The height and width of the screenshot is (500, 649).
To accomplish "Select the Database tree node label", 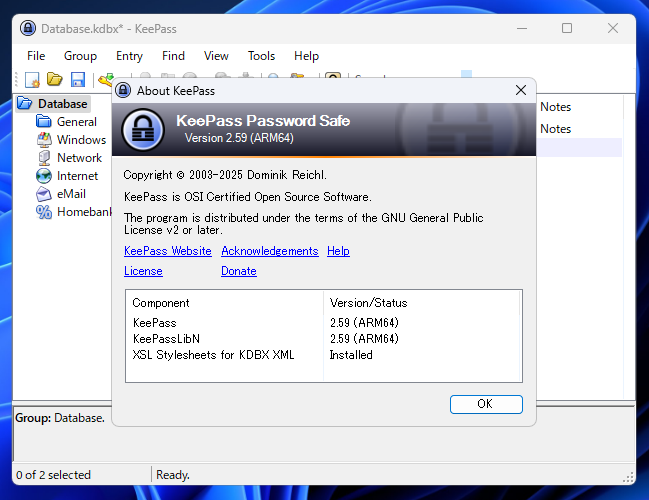I will [62, 103].
